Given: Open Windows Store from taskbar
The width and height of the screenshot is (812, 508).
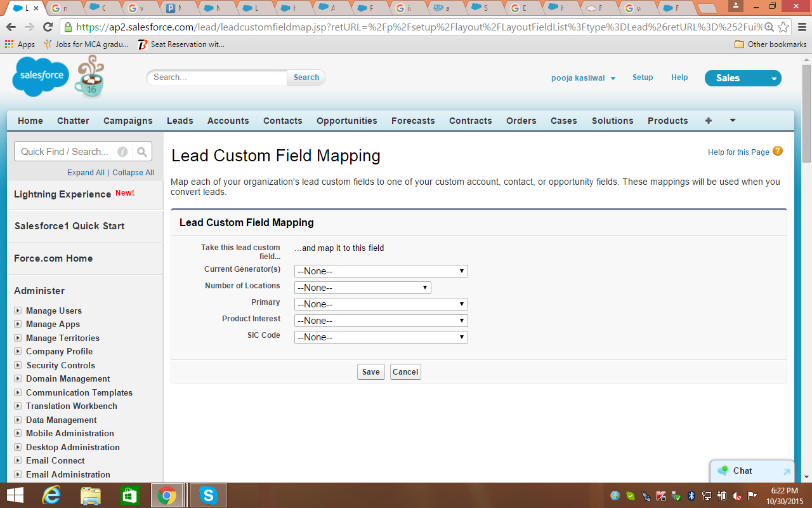Looking at the screenshot, I should point(129,495).
